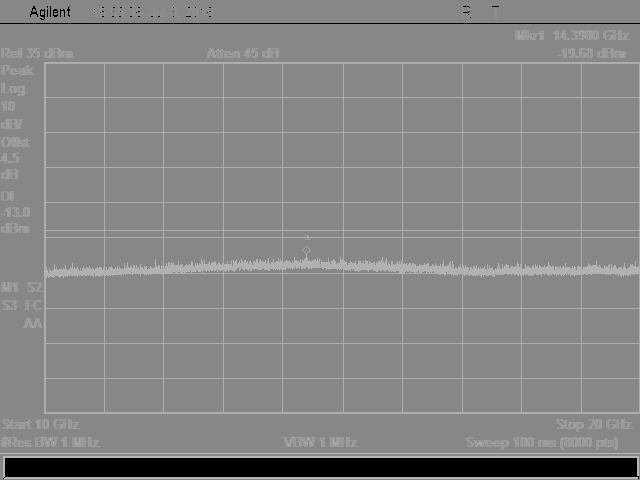The image size is (640, 480).
Task: Select the AA status label
Action: pyautogui.click(x=33, y=324)
